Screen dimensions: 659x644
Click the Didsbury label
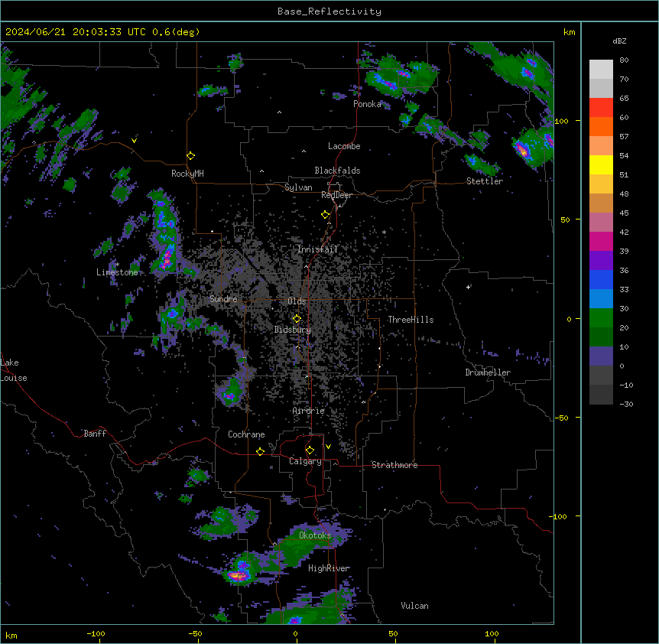(x=293, y=330)
